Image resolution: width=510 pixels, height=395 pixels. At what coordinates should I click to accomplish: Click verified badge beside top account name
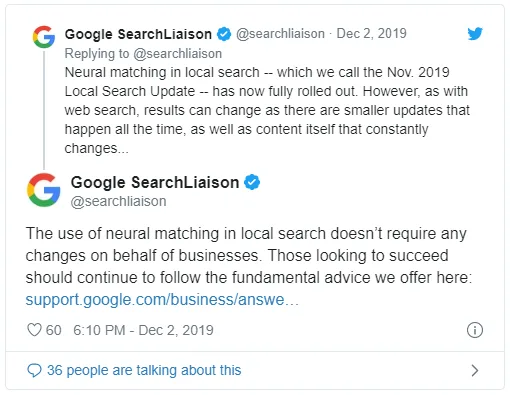tap(224, 34)
